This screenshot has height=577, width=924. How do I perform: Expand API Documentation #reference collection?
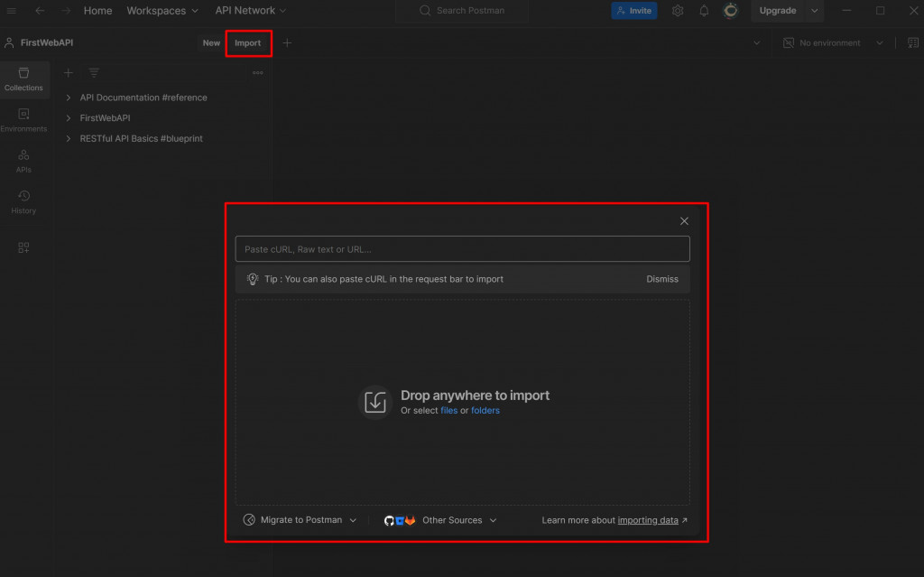[x=69, y=98]
